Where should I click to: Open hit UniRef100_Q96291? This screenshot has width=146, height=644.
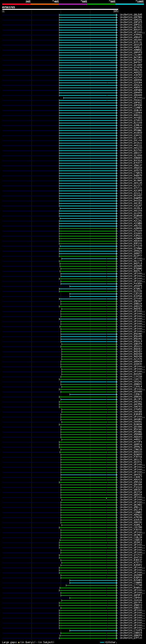(x=131, y=20)
